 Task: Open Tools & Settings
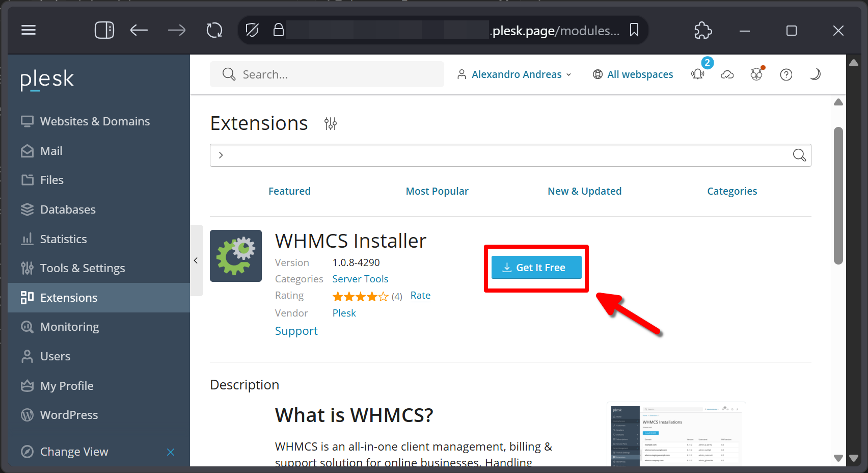[99, 268]
